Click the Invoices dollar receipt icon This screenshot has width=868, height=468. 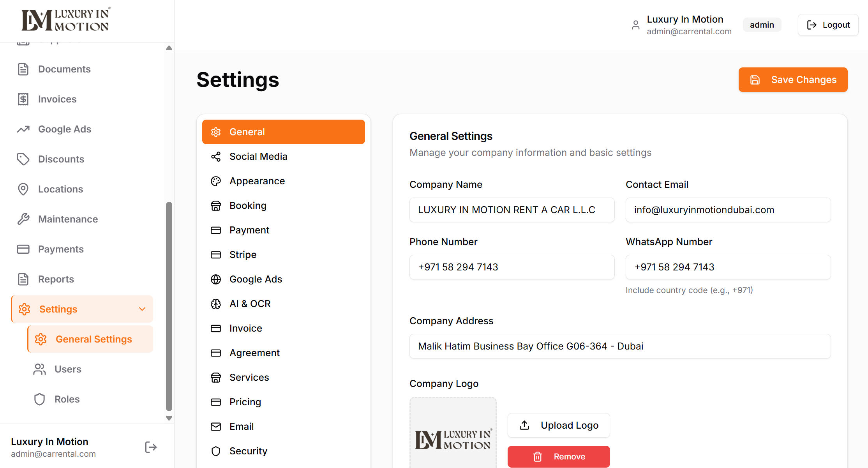[23, 99]
